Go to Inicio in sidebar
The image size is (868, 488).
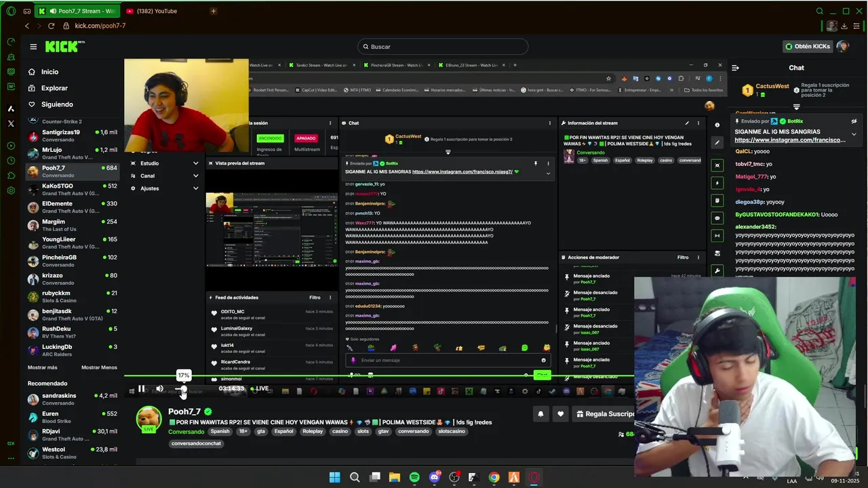point(43,72)
